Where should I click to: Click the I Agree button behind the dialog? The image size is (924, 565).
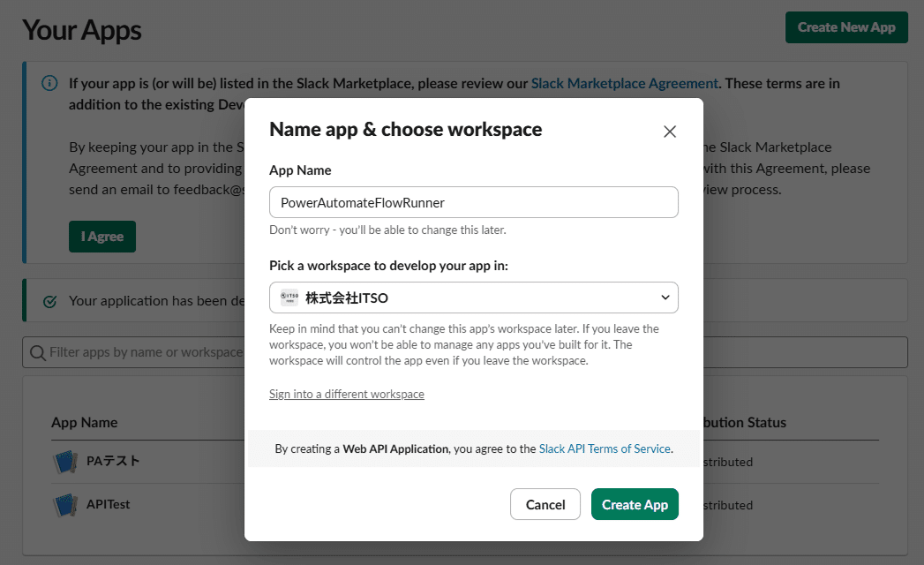coord(102,237)
